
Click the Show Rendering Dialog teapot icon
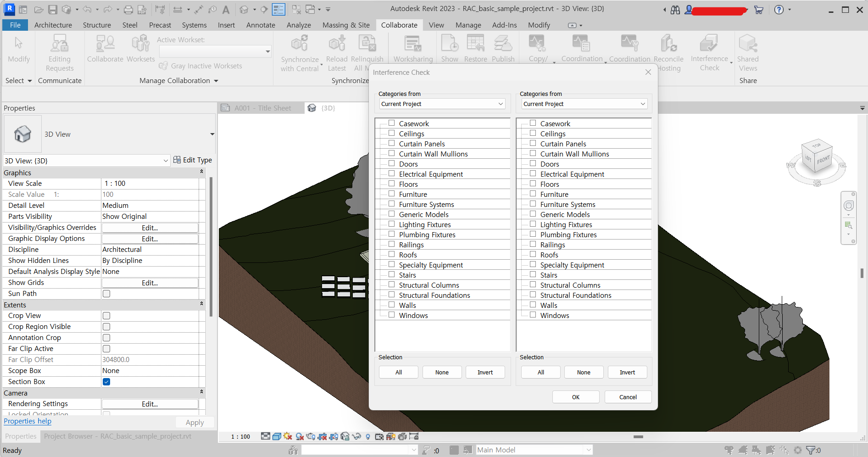[x=311, y=436]
